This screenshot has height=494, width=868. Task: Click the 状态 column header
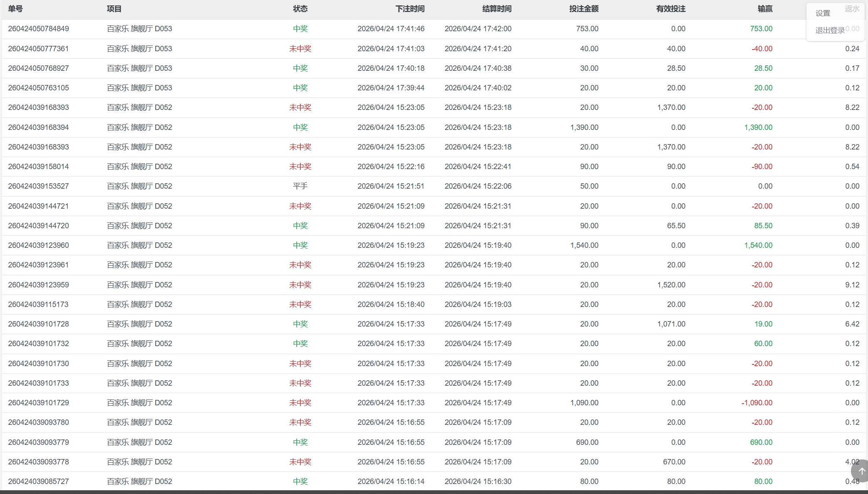(x=300, y=9)
